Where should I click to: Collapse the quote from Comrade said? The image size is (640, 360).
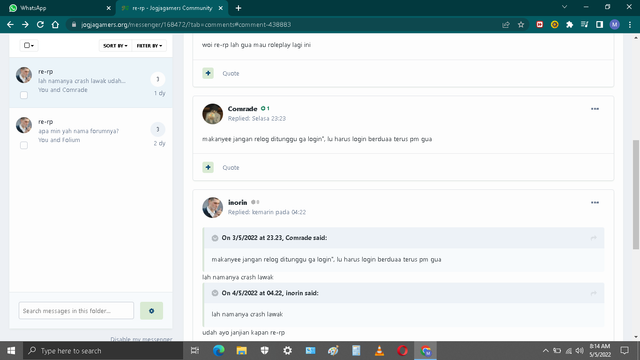(215, 238)
